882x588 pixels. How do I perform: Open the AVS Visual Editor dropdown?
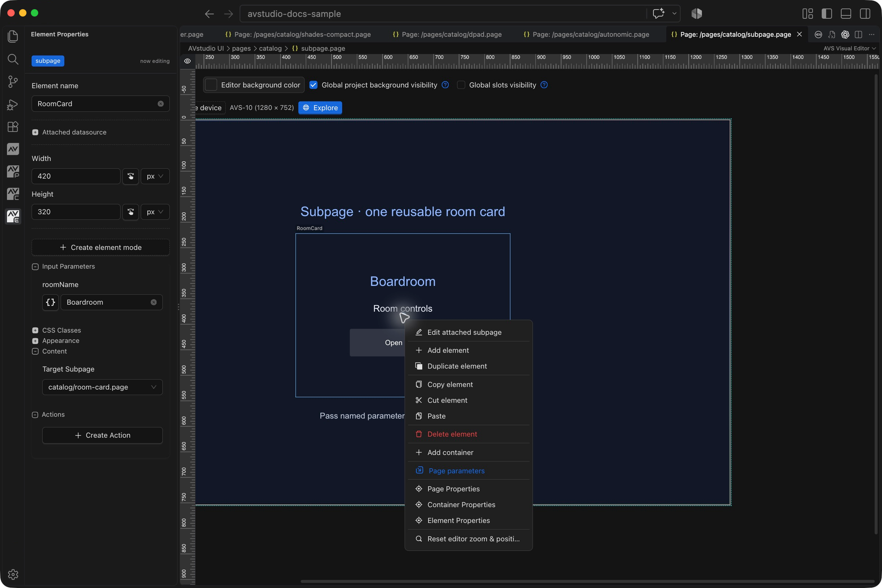(x=849, y=49)
